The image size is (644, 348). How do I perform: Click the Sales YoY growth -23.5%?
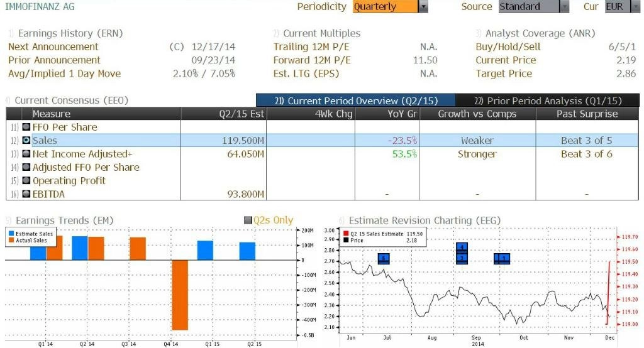pos(402,140)
